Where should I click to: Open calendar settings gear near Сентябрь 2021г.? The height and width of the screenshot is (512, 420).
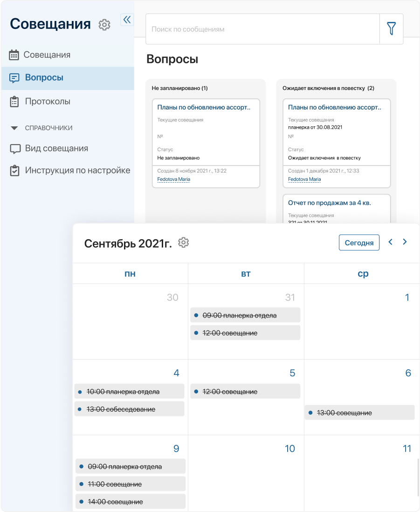coord(184,242)
